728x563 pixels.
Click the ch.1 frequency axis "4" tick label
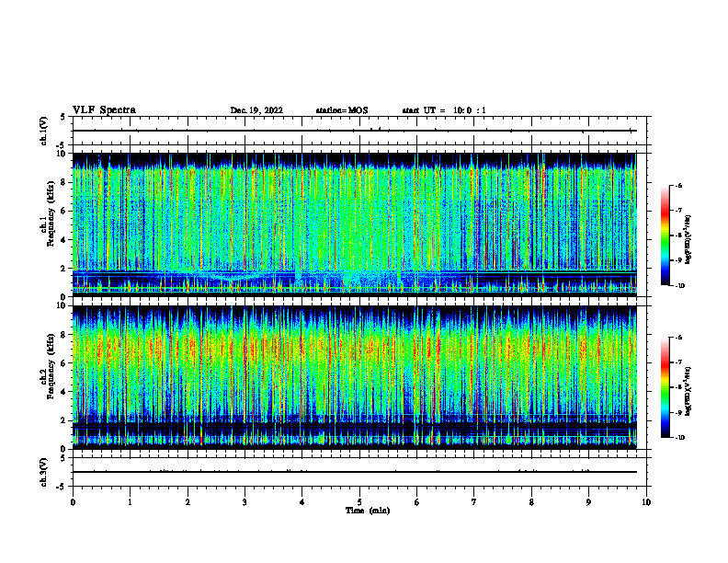64,240
